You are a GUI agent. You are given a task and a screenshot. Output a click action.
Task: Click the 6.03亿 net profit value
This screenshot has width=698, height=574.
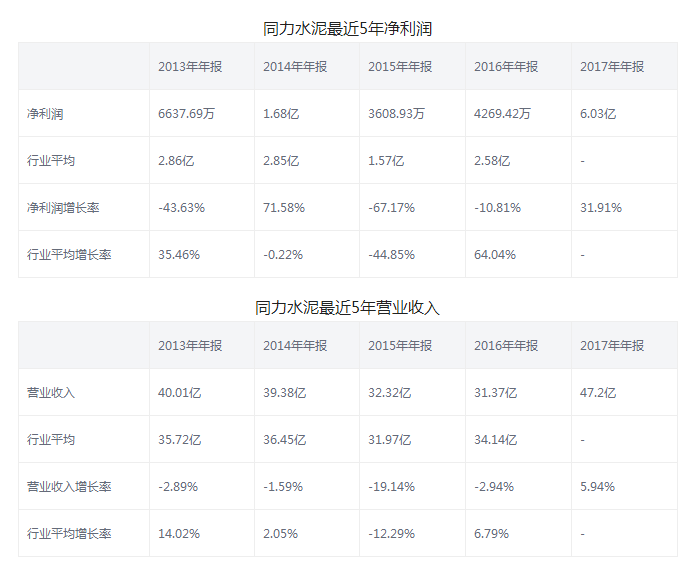click(x=598, y=114)
